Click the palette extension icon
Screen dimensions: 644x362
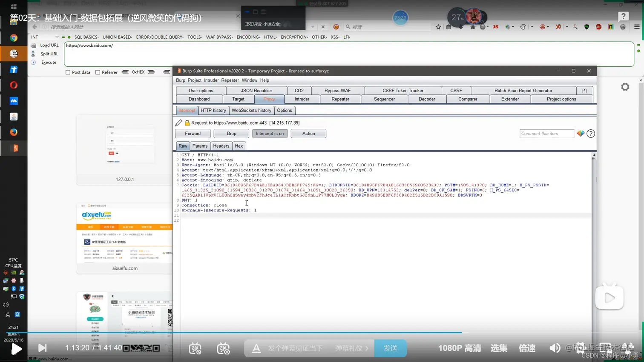click(523, 27)
